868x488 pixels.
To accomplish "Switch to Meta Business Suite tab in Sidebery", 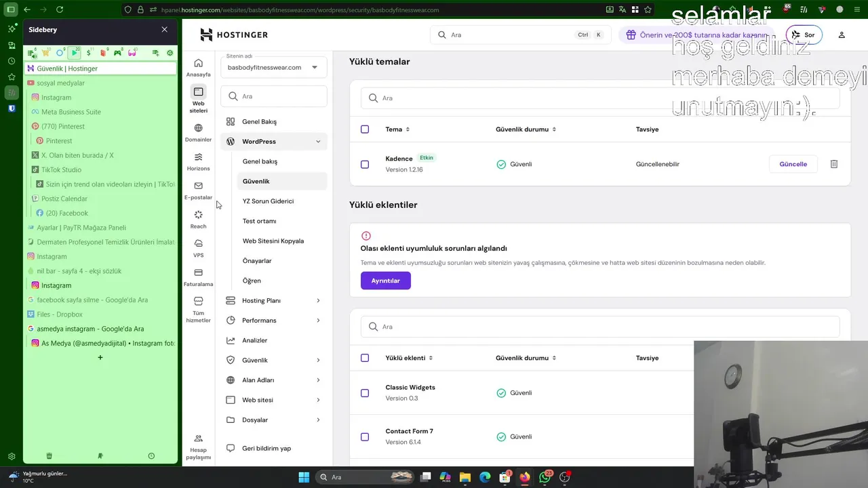I will click(102, 112).
